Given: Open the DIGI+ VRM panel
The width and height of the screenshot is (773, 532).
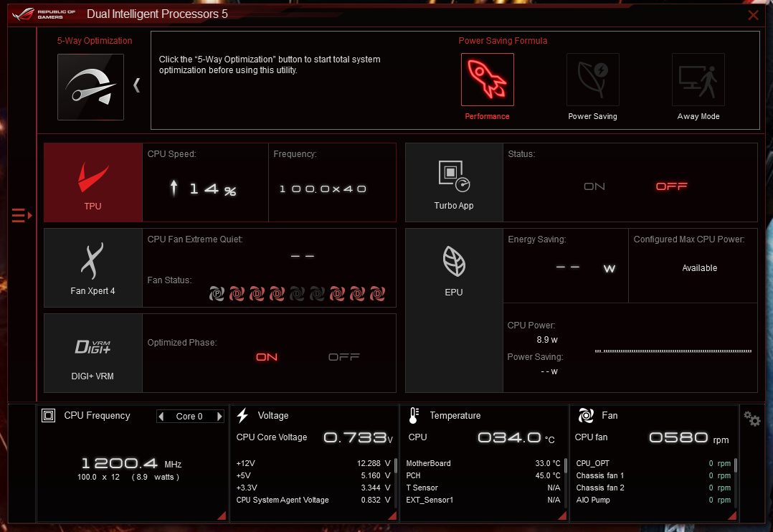Looking at the screenshot, I should pos(93,353).
